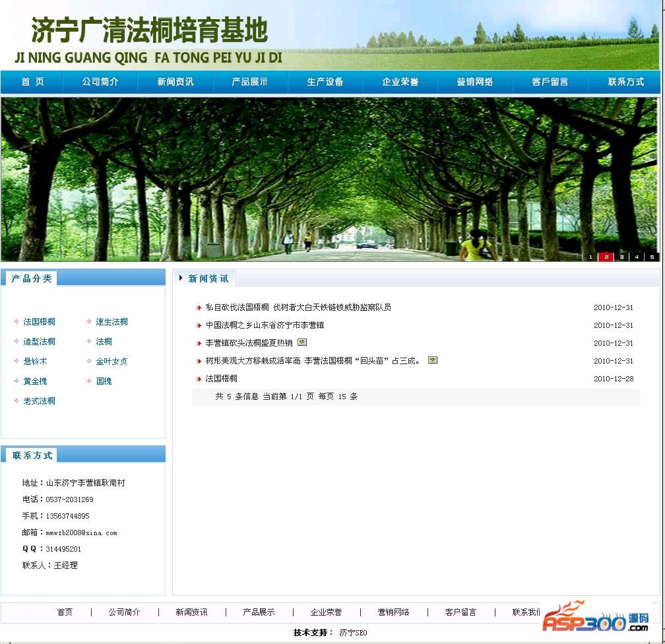Image resolution: width=665 pixels, height=644 pixels.
Task: Open 产品展示 link in the footer
Action: (x=259, y=612)
